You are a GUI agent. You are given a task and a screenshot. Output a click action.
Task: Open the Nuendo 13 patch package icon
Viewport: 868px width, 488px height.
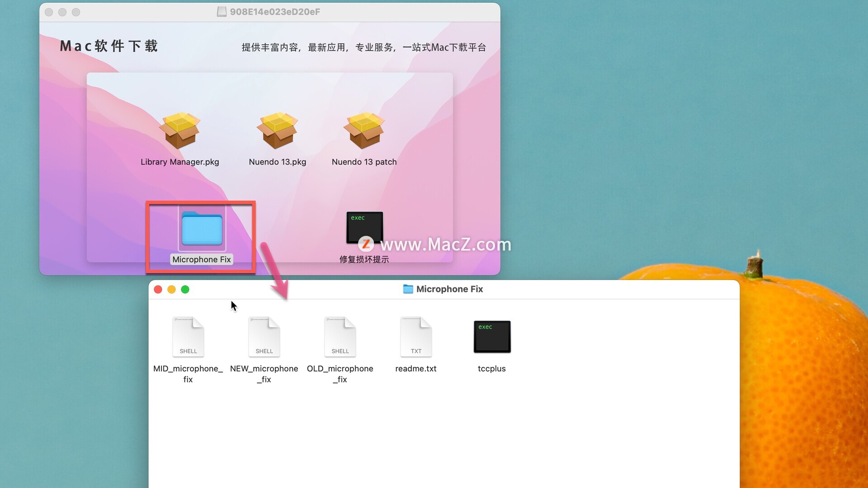[x=364, y=131]
